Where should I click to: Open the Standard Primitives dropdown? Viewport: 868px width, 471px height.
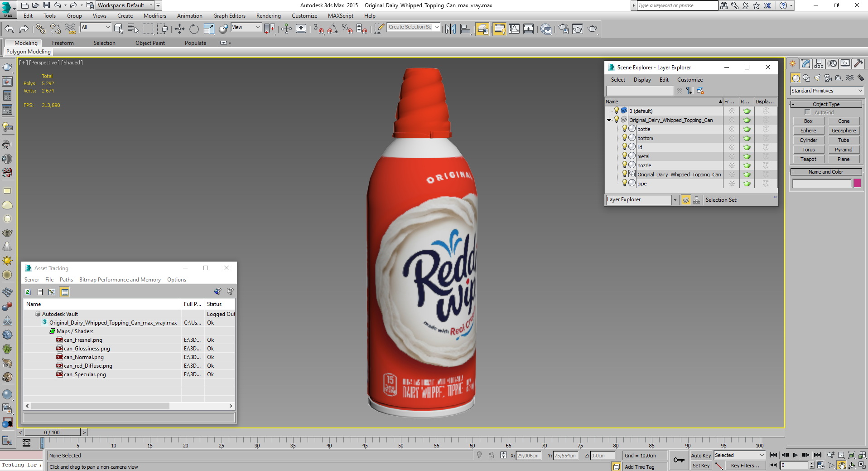826,91
